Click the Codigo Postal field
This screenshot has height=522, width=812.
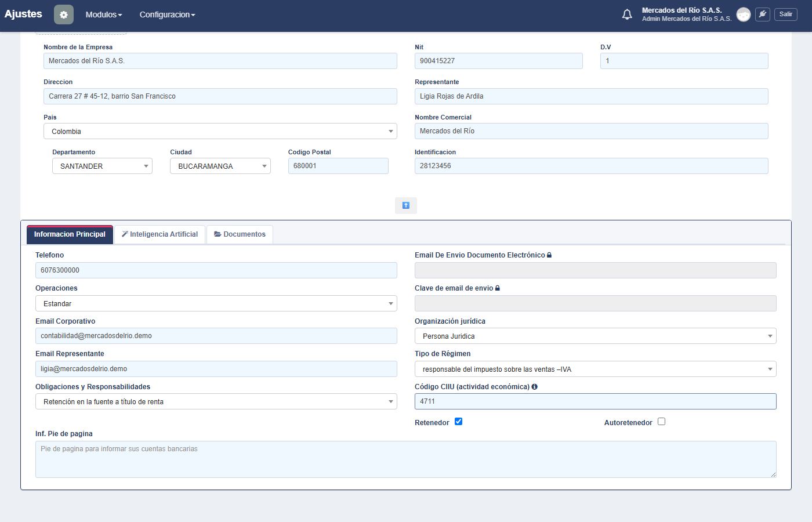pyautogui.click(x=338, y=166)
